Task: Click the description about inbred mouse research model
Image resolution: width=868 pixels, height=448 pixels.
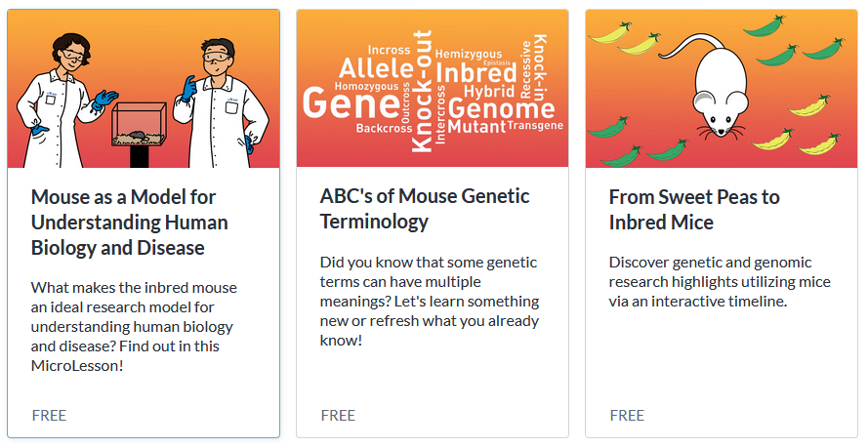Action: 134,326
